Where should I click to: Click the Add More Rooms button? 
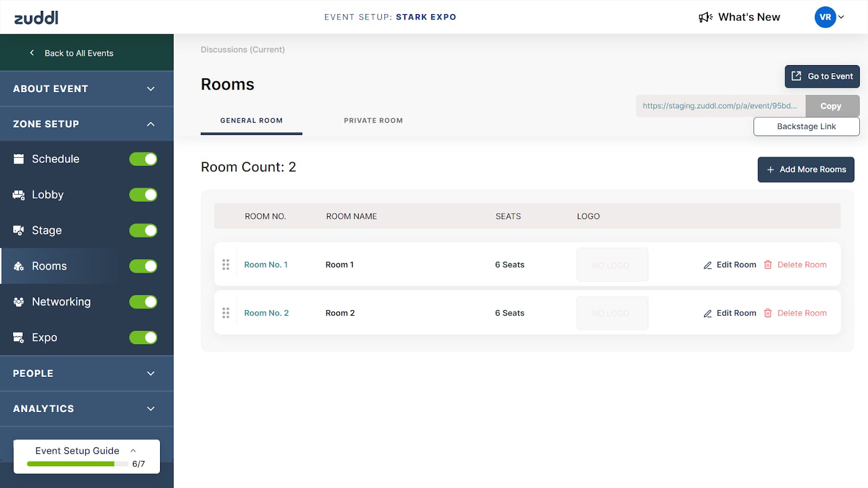pos(806,170)
